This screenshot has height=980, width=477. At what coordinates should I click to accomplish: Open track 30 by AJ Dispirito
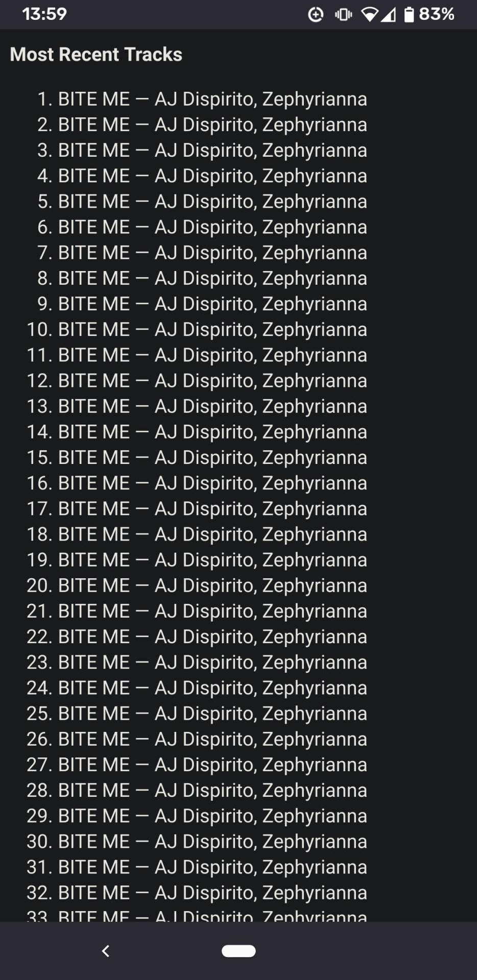click(x=197, y=841)
